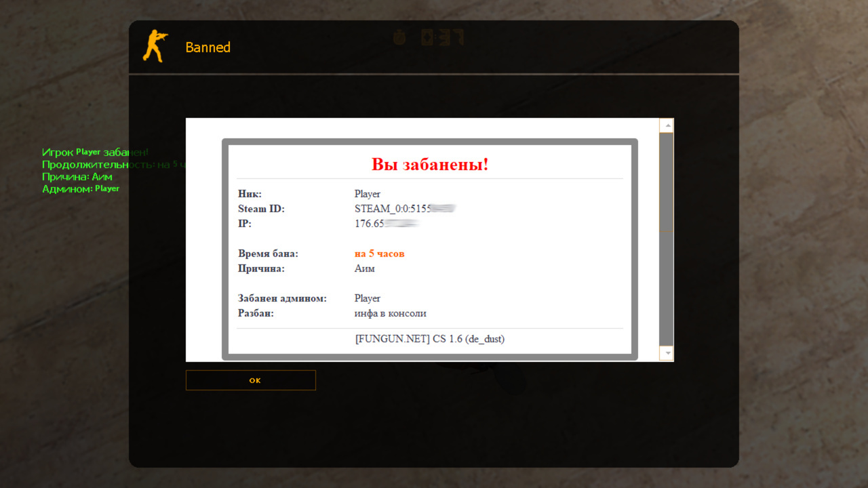868x488 pixels.
Task: Click the stopwatch timer icon in the HUD
Action: tap(399, 38)
